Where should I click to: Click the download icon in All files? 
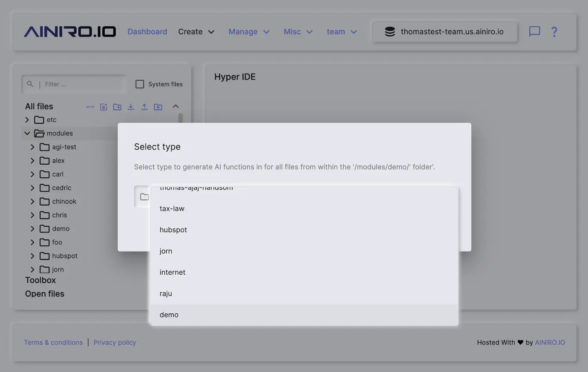[131, 107]
